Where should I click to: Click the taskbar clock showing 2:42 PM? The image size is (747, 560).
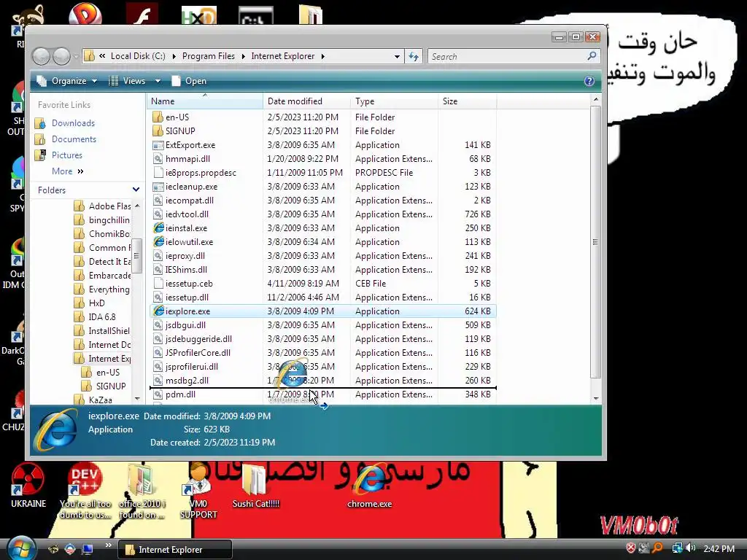719,548
